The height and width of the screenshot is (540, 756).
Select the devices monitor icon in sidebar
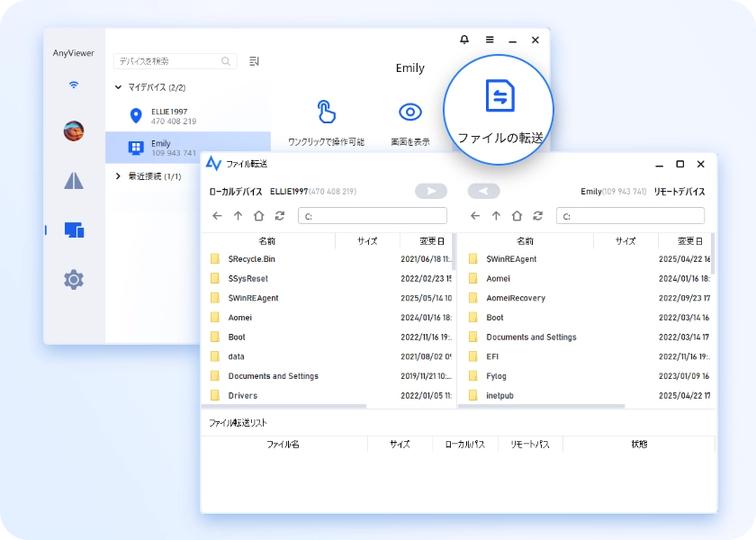[x=74, y=230]
